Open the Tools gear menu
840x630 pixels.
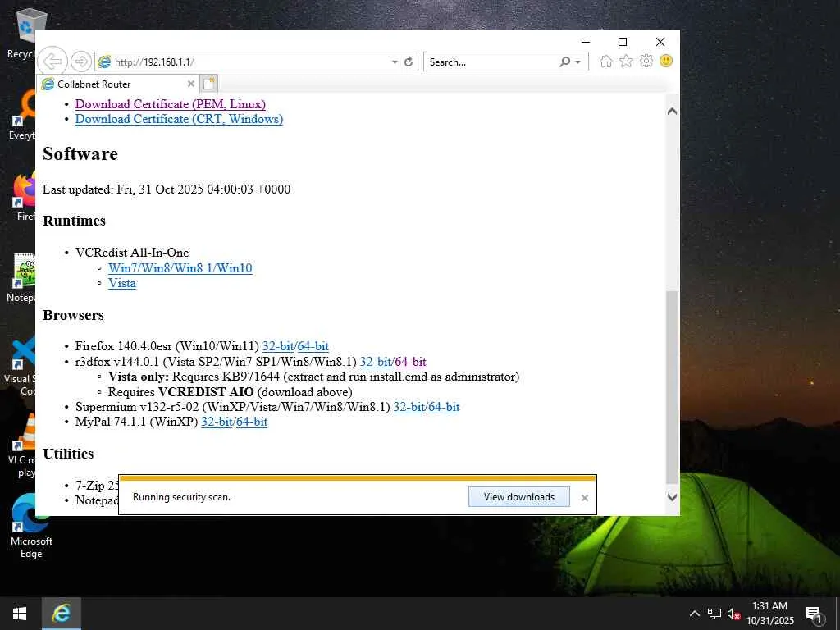click(646, 61)
